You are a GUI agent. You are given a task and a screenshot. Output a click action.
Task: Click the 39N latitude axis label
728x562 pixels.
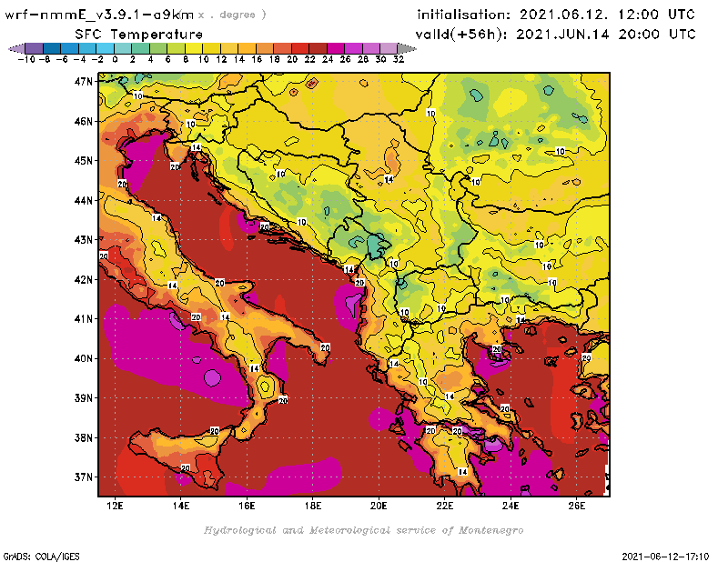[84, 397]
